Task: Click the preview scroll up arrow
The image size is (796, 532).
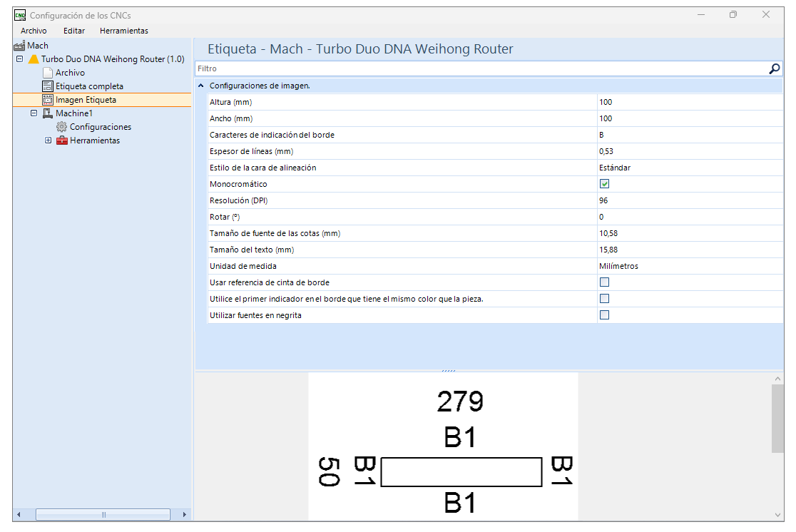Action: click(777, 379)
